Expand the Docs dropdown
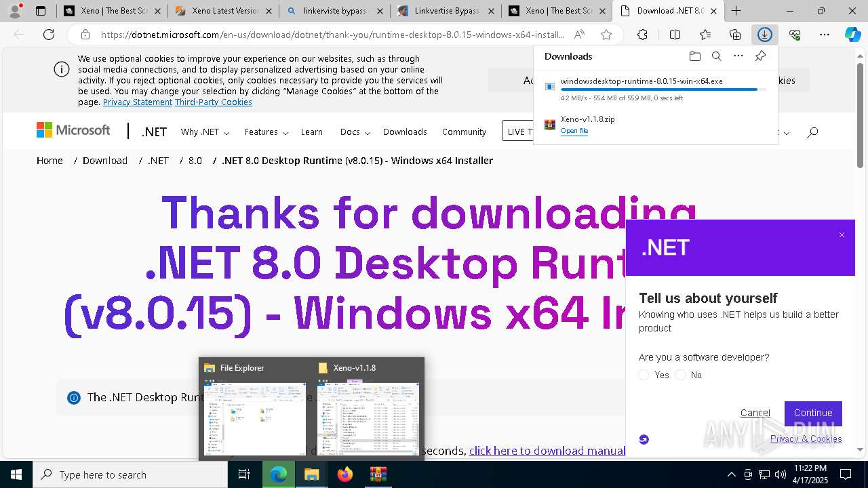Screen dimensions: 868x488 [x=354, y=132]
